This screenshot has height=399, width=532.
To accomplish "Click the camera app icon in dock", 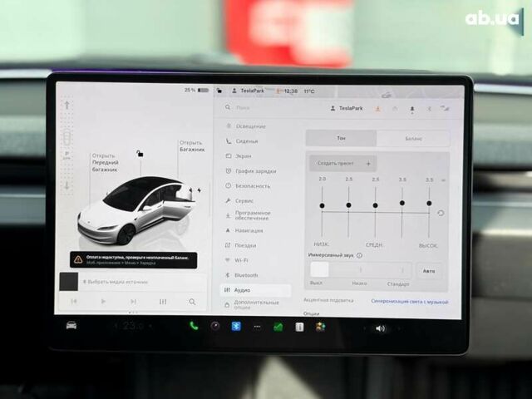I will point(214,327).
